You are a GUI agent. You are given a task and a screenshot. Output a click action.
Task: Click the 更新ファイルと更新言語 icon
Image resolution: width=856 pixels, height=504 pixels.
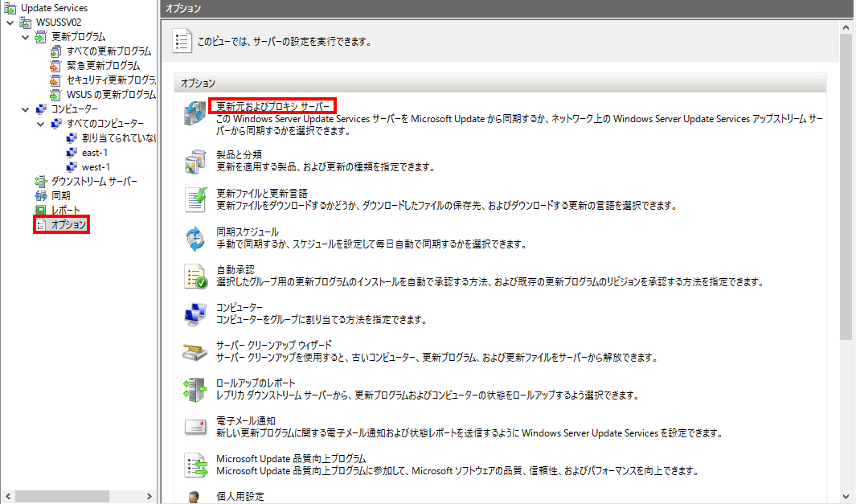(195, 199)
